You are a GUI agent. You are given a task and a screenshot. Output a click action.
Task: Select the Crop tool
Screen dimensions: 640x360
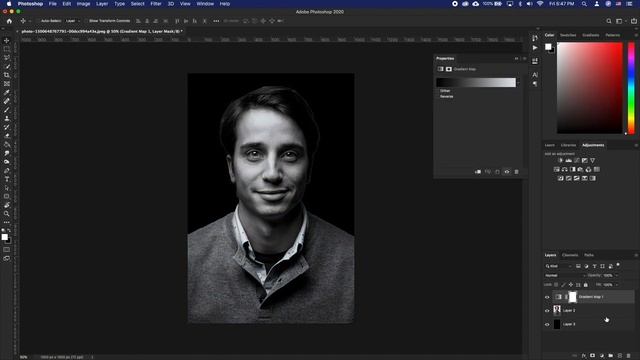7,75
